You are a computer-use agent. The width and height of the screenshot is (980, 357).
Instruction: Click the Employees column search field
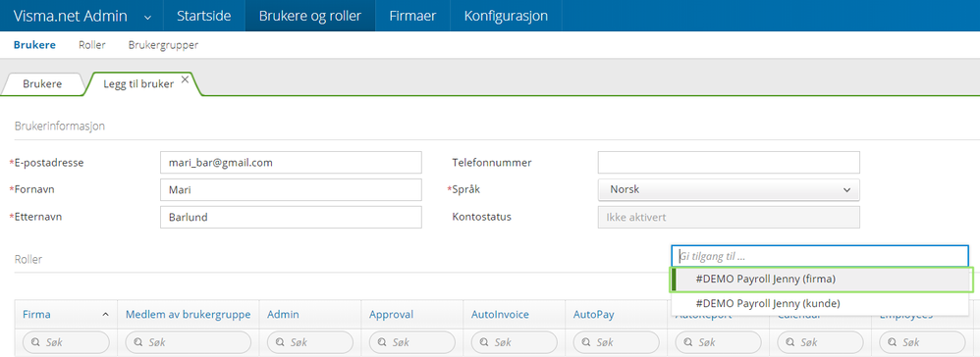coord(922,342)
